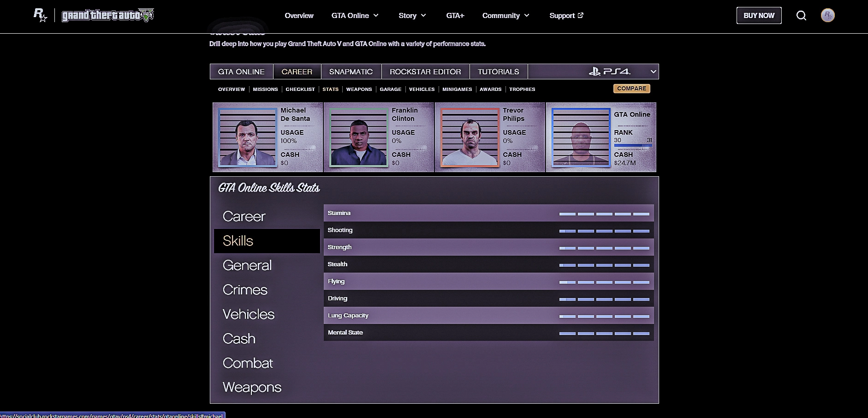868x418 pixels.
Task: Open the Support external link
Action: click(566, 16)
